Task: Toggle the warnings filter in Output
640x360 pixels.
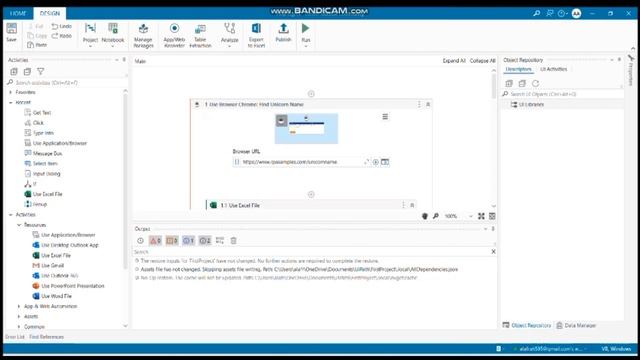Action: [x=172, y=241]
